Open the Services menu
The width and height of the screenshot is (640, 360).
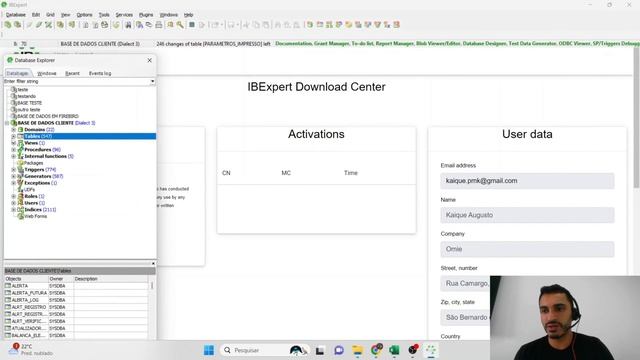click(x=124, y=15)
